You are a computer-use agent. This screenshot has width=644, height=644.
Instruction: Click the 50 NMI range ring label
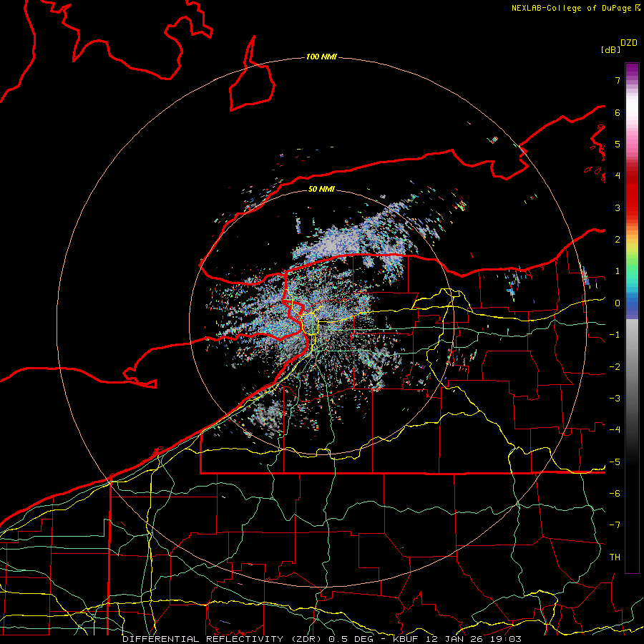tap(321, 189)
